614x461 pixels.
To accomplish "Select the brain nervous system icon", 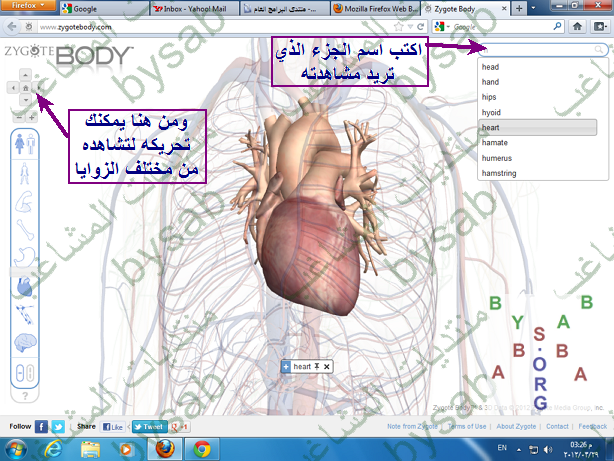I will [24, 344].
